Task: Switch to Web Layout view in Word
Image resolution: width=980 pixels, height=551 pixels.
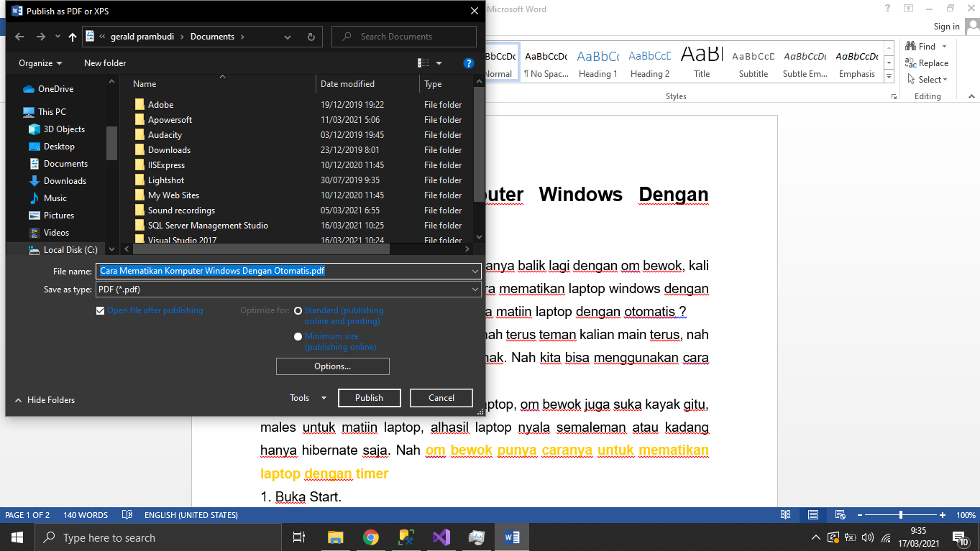Action: [x=840, y=515]
